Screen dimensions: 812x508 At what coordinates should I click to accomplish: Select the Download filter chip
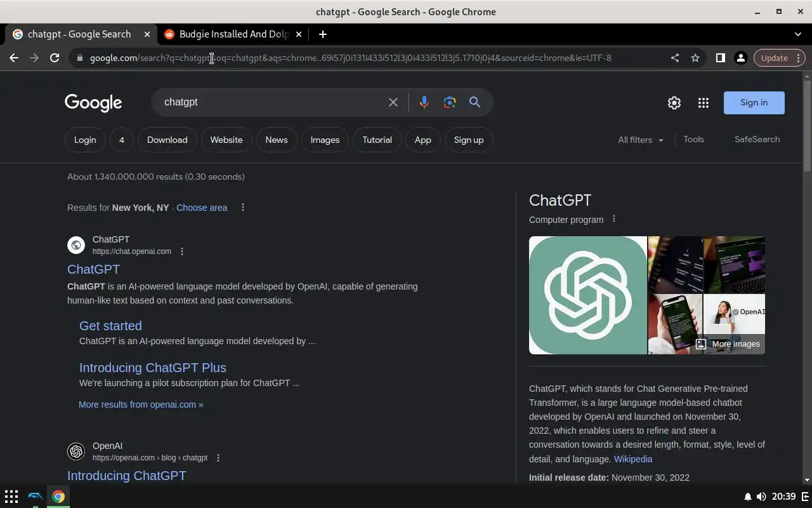[x=167, y=140]
